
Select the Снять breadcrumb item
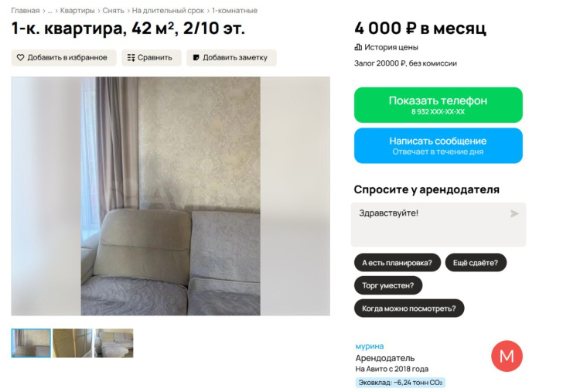pyautogui.click(x=113, y=10)
